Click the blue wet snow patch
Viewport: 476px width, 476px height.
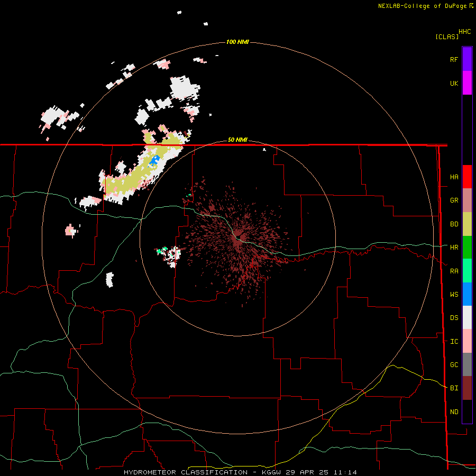(x=155, y=160)
